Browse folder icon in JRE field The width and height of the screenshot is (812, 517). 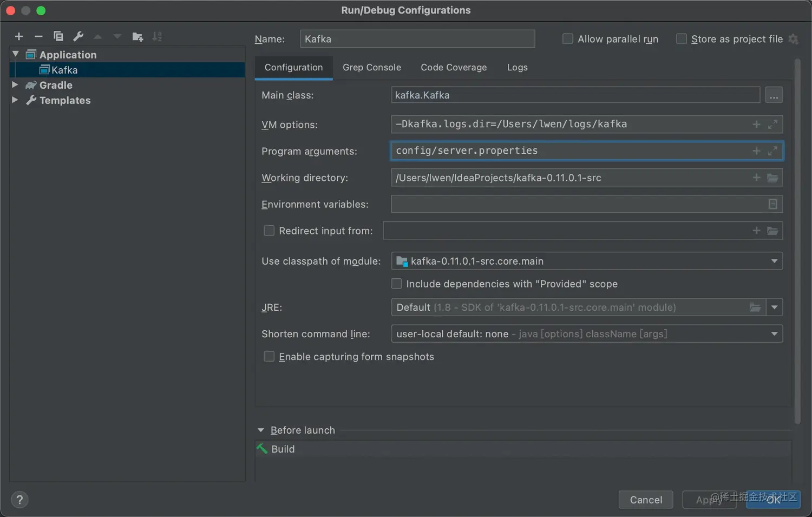point(755,307)
